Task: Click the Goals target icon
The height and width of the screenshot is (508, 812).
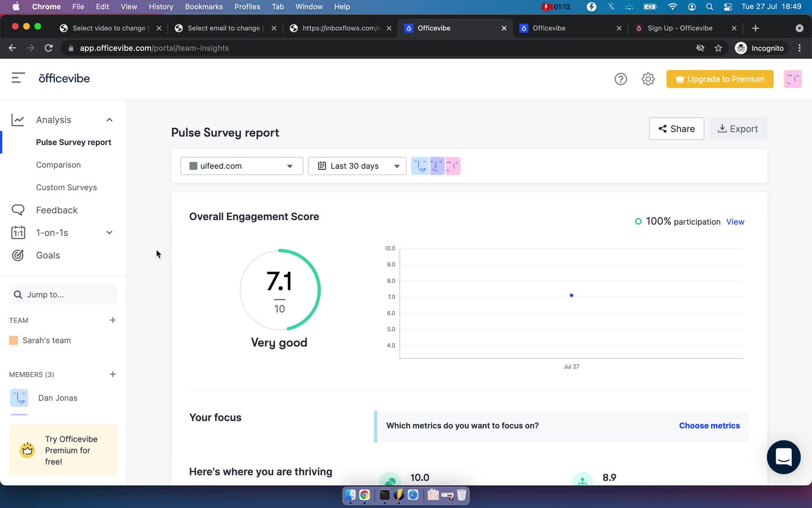Action: [18, 255]
